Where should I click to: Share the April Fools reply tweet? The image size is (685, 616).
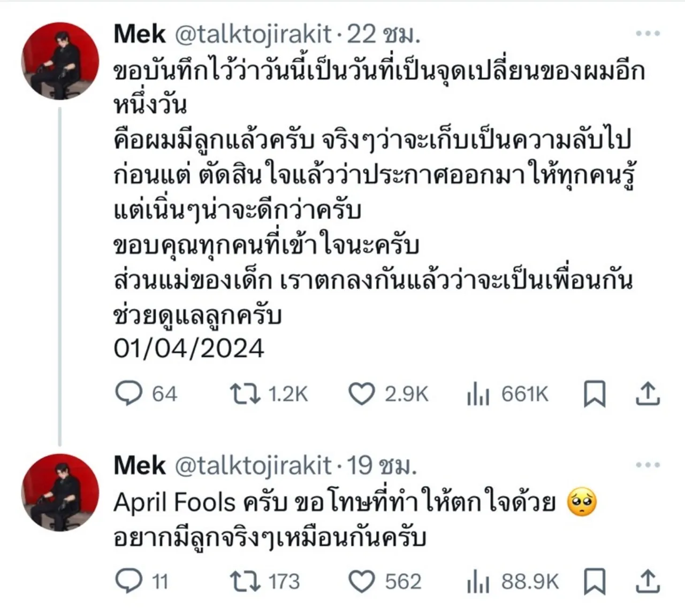(x=648, y=582)
